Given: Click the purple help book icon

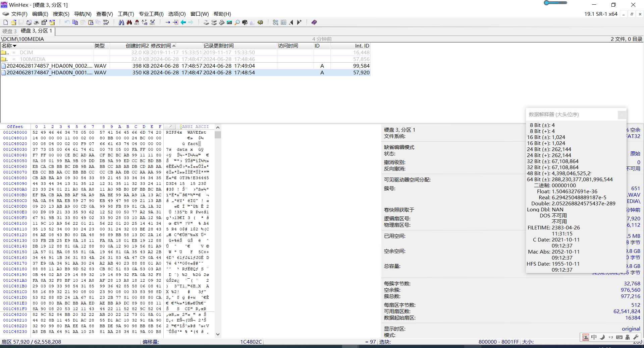Looking at the screenshot, I should coord(314,22).
